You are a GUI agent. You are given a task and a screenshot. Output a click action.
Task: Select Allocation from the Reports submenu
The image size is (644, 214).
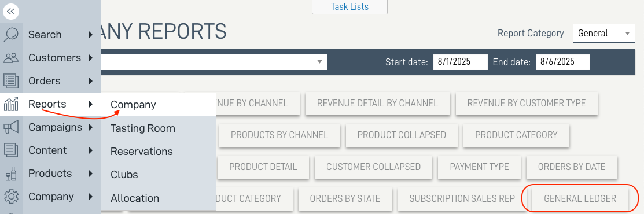pyautogui.click(x=135, y=198)
